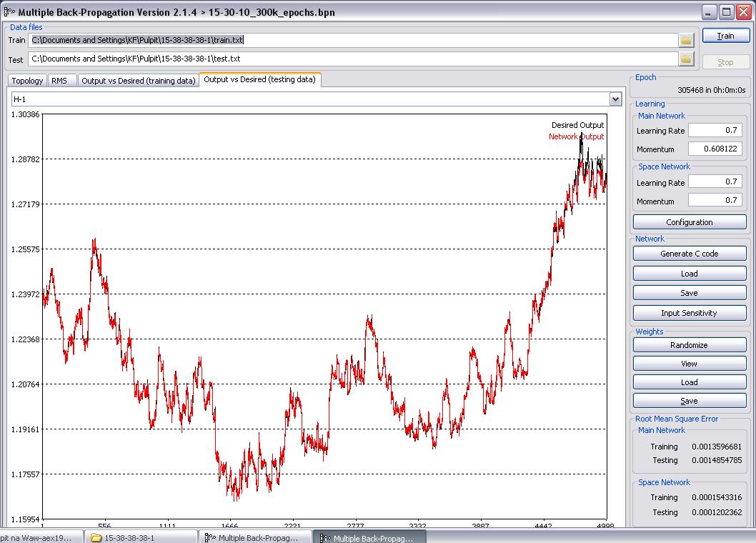Image resolution: width=756 pixels, height=543 pixels.
Task: Open Waw-aex19 taskbar item
Action: (41, 537)
